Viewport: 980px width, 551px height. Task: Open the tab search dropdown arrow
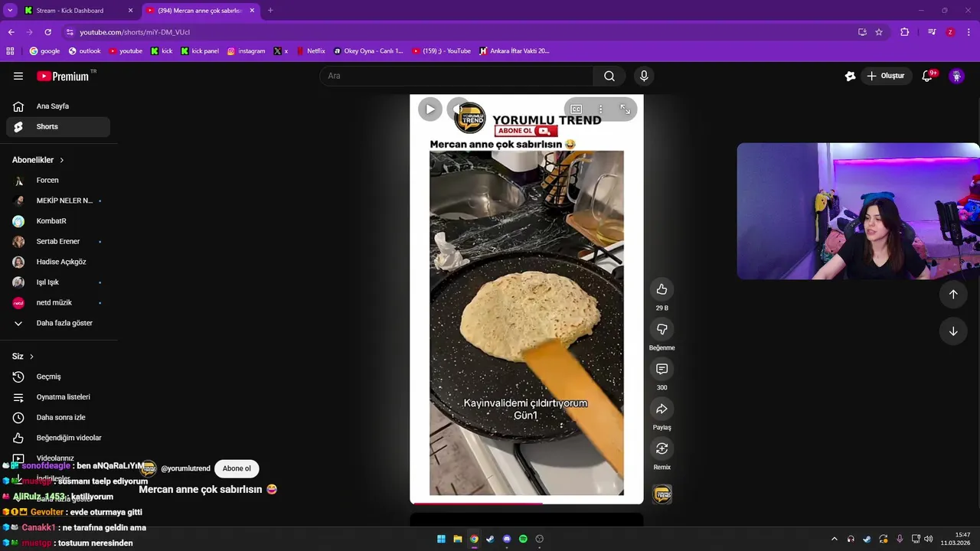tap(10, 10)
